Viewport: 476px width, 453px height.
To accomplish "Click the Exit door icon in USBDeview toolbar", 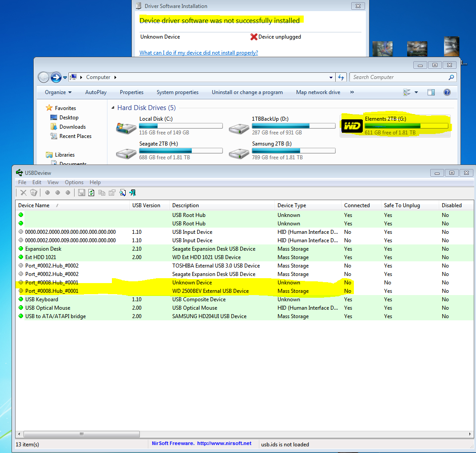I will pyautogui.click(x=132, y=193).
